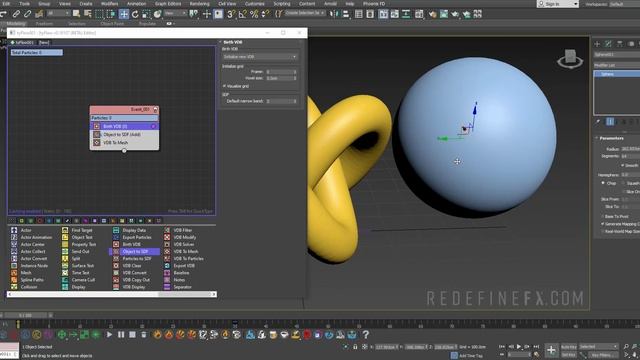Click the Phoenix FD pause simulation icon
The width and height of the screenshot is (640, 360).
point(121,335)
